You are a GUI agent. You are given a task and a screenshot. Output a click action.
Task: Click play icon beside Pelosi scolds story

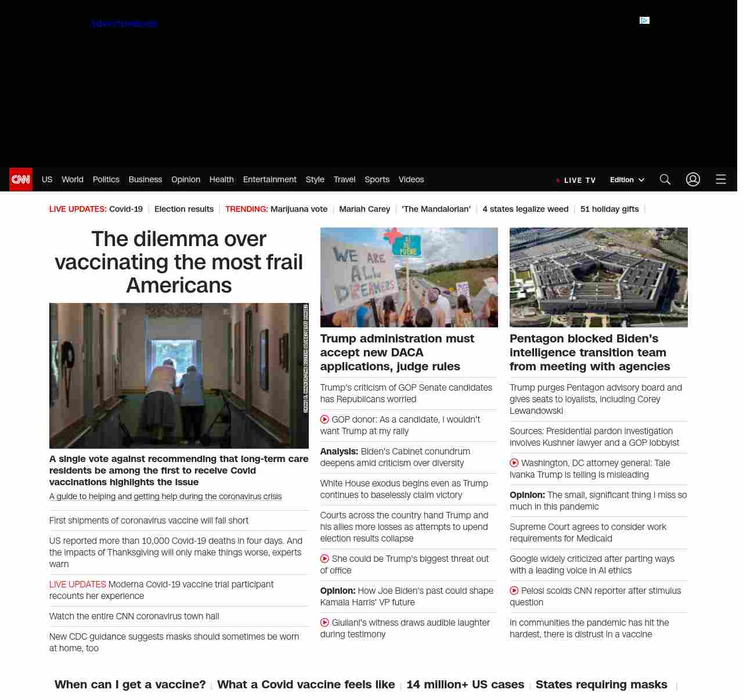(x=514, y=591)
